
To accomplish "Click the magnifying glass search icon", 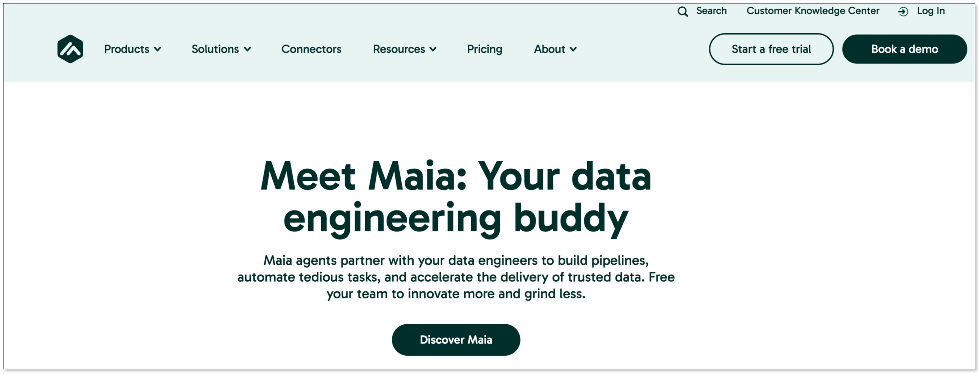I will 682,11.
